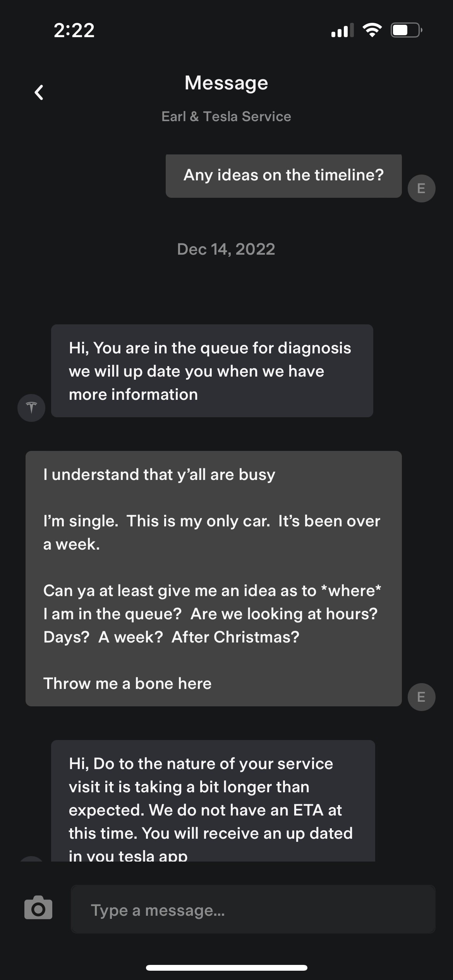Tap the cellular signal bars
The width and height of the screenshot is (453, 980).
click(x=343, y=30)
